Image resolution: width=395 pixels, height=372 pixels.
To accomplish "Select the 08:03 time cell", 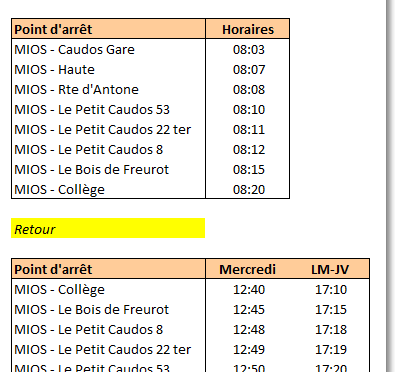I will (249, 49).
